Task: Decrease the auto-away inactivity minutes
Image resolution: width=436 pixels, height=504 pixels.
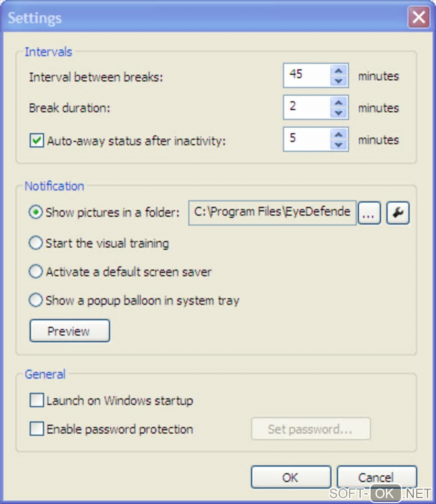Action: 339,145
